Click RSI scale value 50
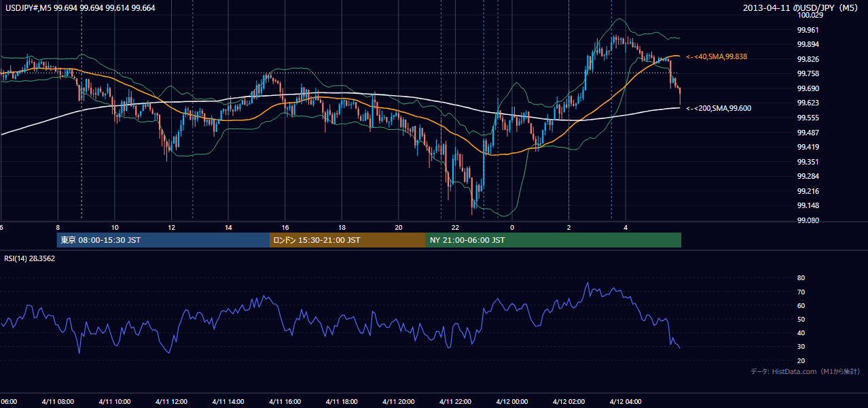Viewport: 868px width, 408px height. pyautogui.click(x=801, y=319)
